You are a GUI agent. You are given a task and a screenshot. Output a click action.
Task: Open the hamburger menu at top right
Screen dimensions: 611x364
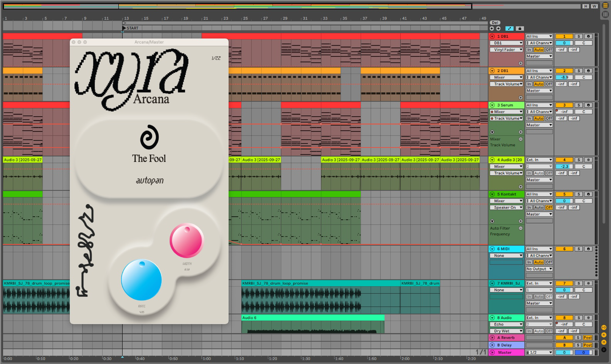605,6
